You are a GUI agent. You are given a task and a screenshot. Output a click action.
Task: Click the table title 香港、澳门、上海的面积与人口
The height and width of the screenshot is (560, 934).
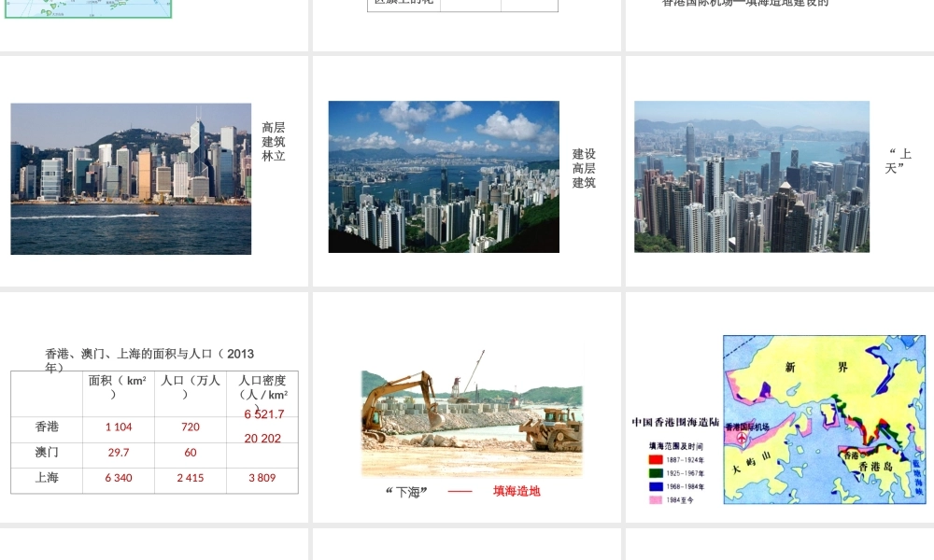click(x=149, y=360)
